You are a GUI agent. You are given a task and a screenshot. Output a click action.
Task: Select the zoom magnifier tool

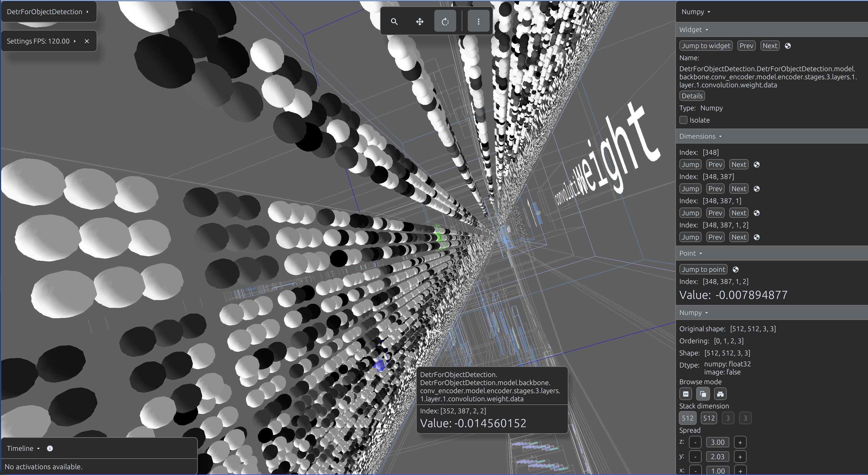pos(394,22)
